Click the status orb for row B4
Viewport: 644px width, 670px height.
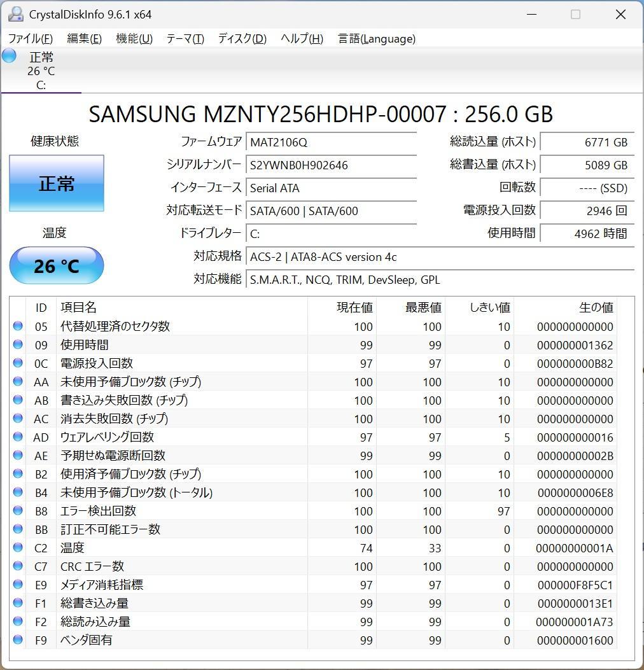18,492
